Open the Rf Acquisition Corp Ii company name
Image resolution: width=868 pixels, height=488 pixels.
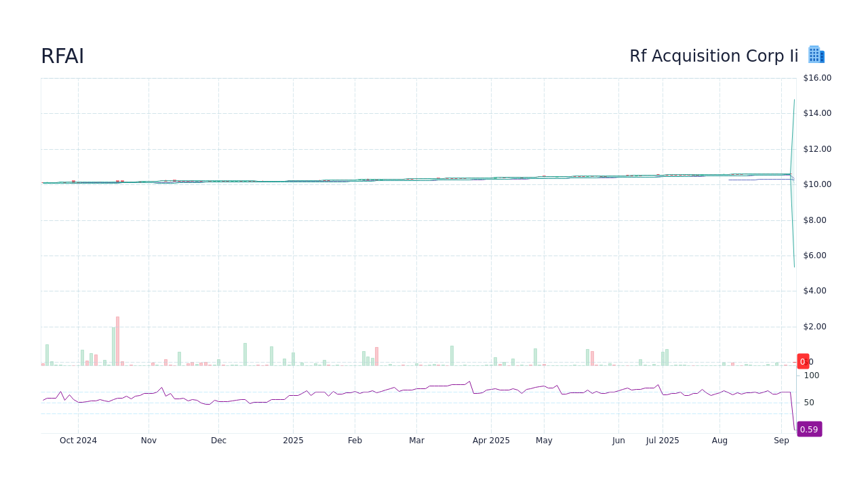tap(713, 56)
